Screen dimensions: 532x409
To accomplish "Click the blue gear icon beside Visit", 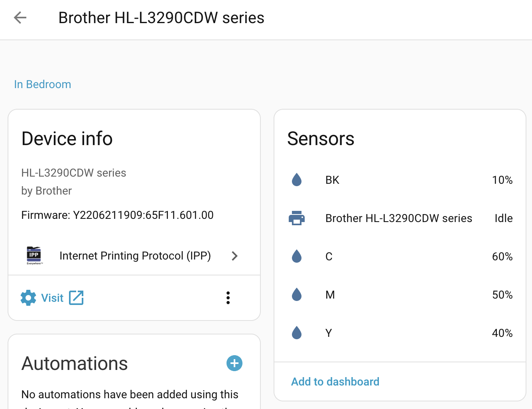I will [28, 298].
